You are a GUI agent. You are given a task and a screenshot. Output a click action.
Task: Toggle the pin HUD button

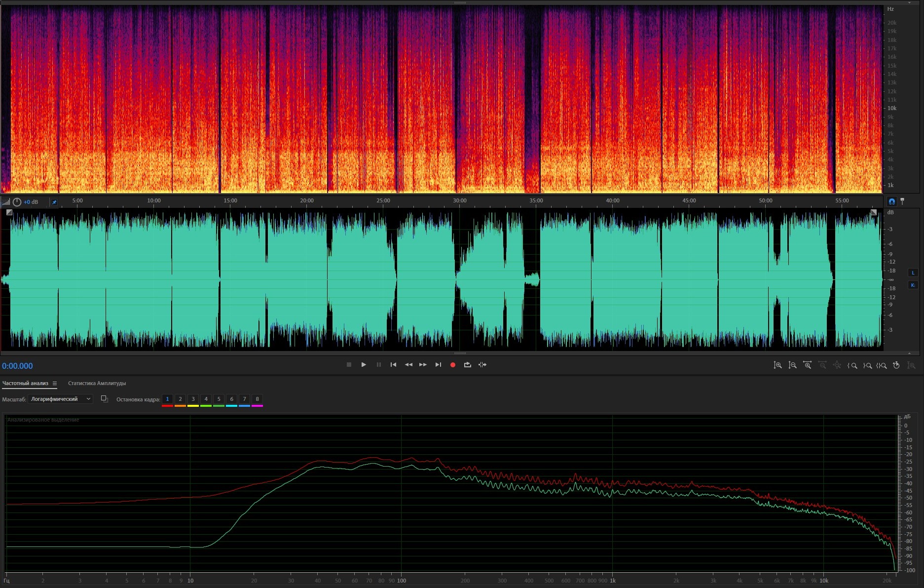point(54,202)
